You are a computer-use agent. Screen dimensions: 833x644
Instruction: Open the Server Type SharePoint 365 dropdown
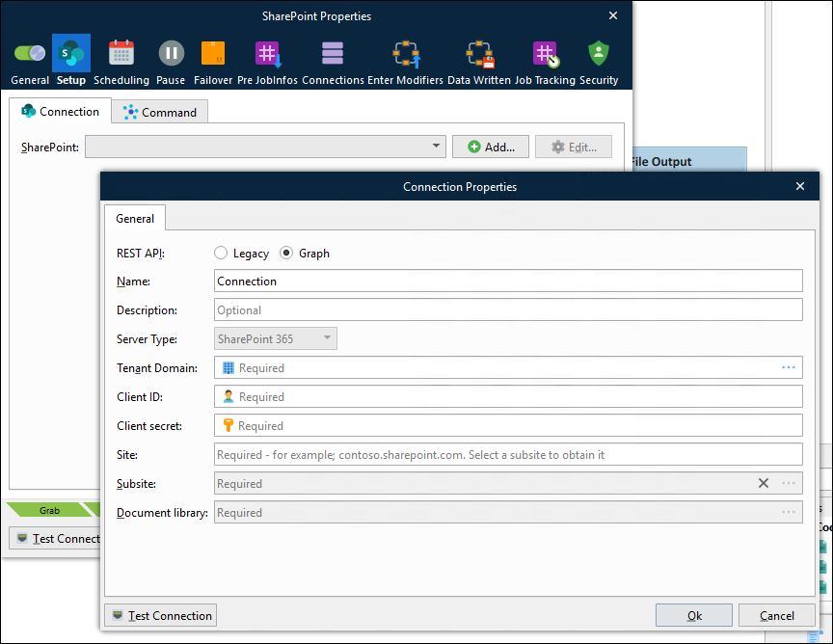[275, 338]
